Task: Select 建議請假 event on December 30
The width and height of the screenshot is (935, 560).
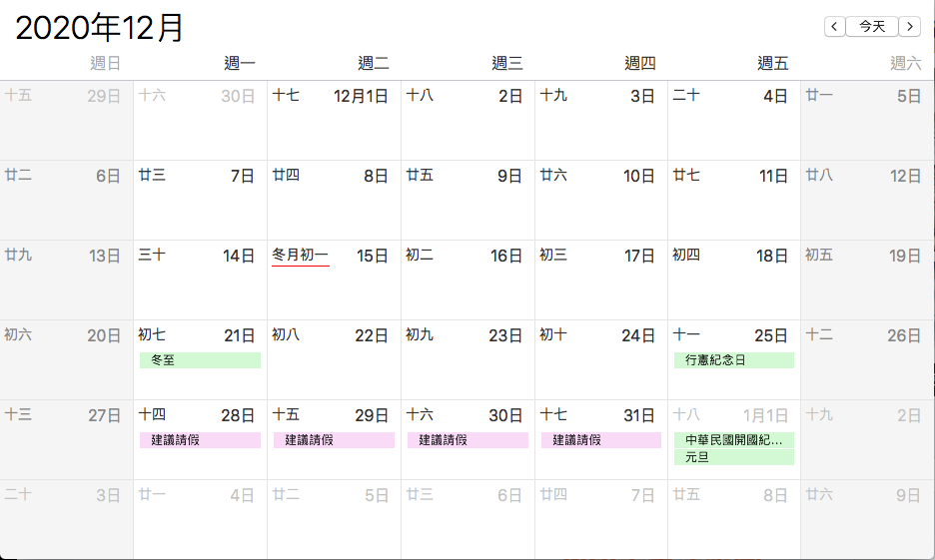Action: (x=467, y=440)
